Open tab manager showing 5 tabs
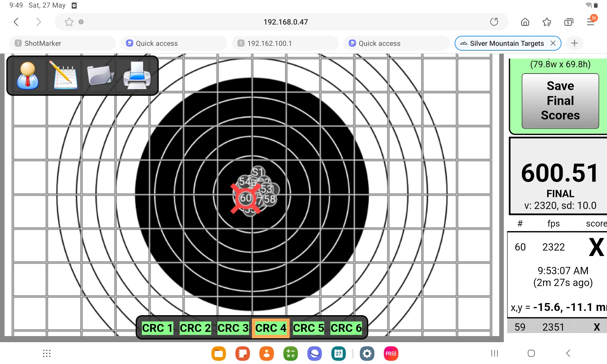The height and width of the screenshot is (364, 607). [569, 22]
